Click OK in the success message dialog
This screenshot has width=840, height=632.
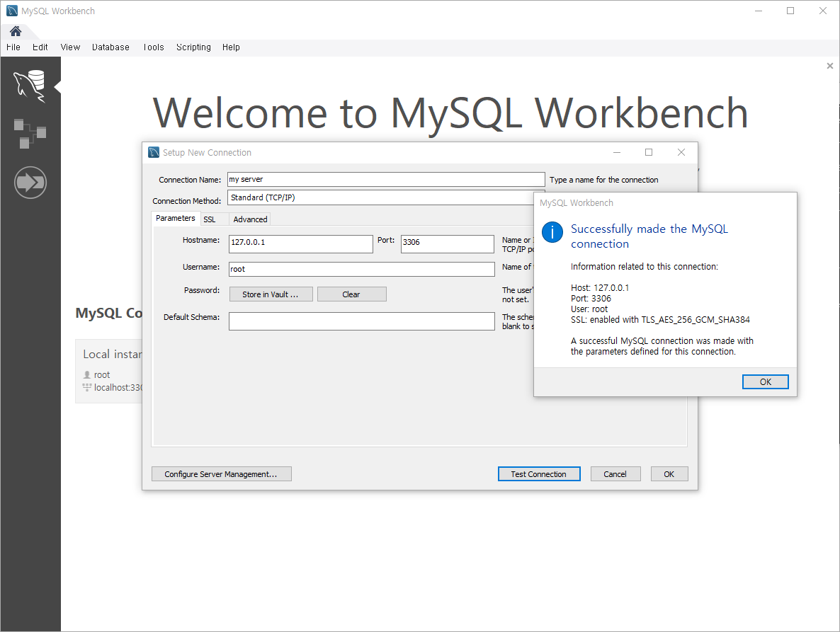tap(765, 381)
